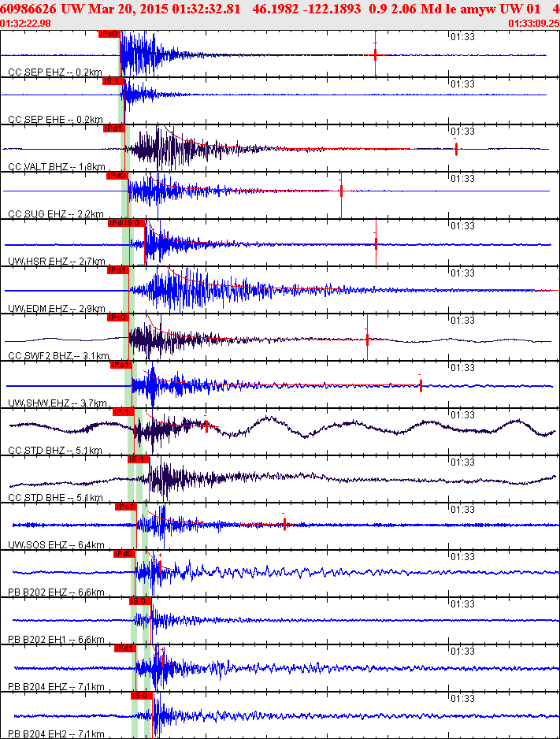Select the iPc0 pick flag on CC SWF2 BHZ
Image resolution: width=560 pixels, height=739 pixels.
point(117,318)
